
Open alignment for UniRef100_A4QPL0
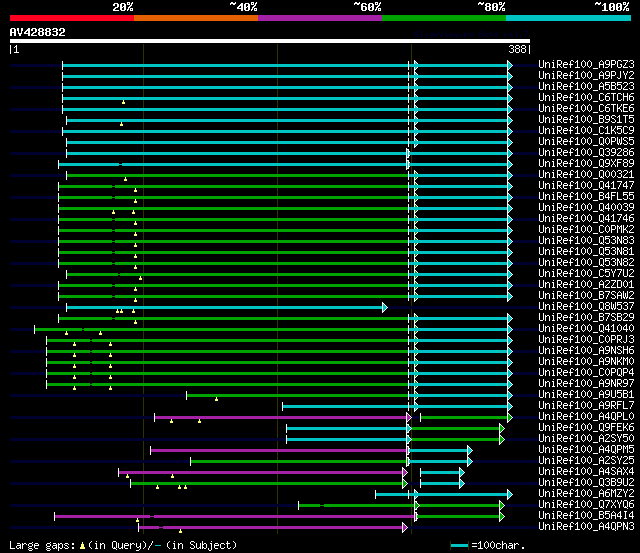click(x=586, y=417)
